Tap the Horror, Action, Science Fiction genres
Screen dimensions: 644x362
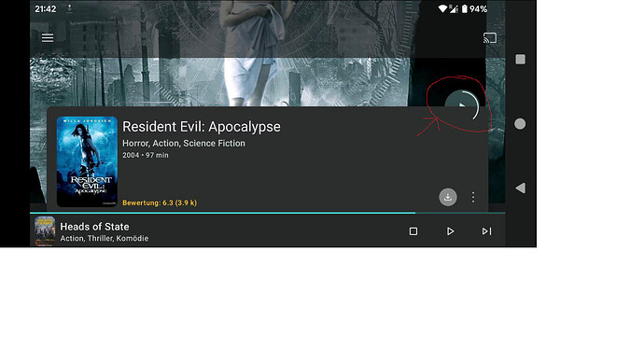click(184, 144)
